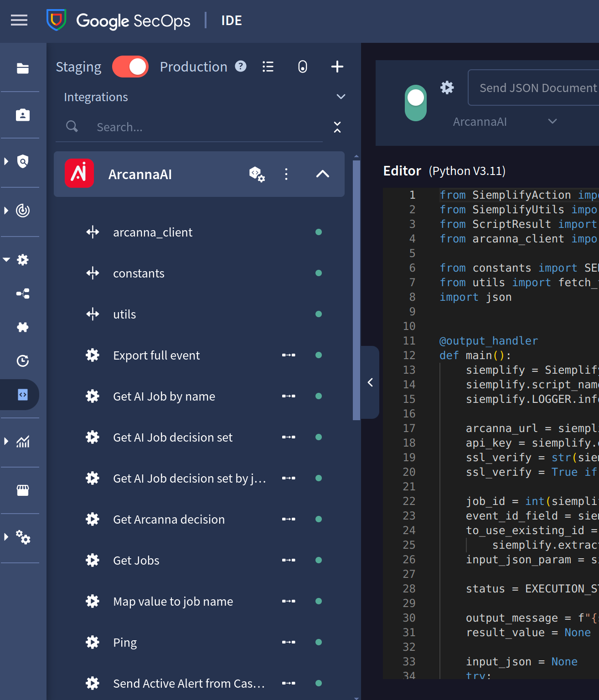Viewport: 599px width, 700px height.
Task: Click the 'import json' code line
Action: click(x=475, y=297)
